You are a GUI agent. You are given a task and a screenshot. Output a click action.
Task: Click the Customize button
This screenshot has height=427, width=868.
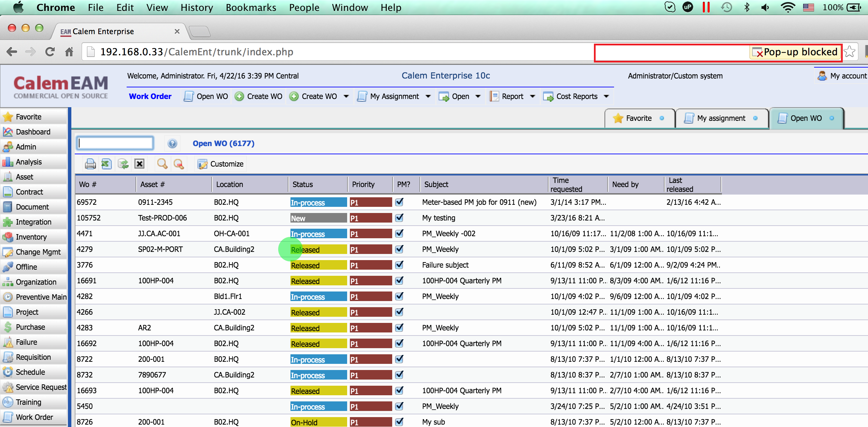[x=221, y=164]
